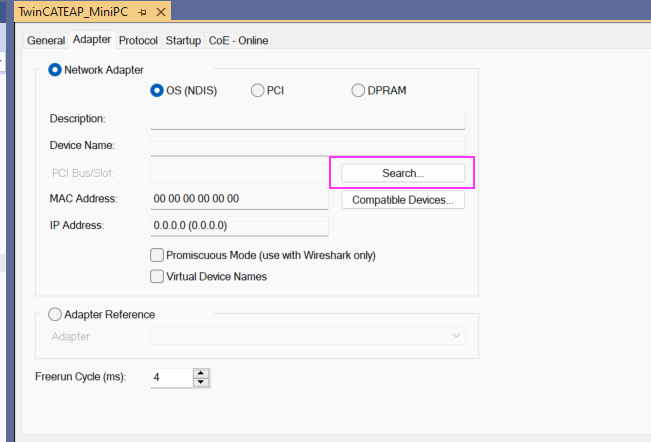651x442 pixels.
Task: Click the Freerun Cycle value field
Action: pyautogui.click(x=172, y=378)
